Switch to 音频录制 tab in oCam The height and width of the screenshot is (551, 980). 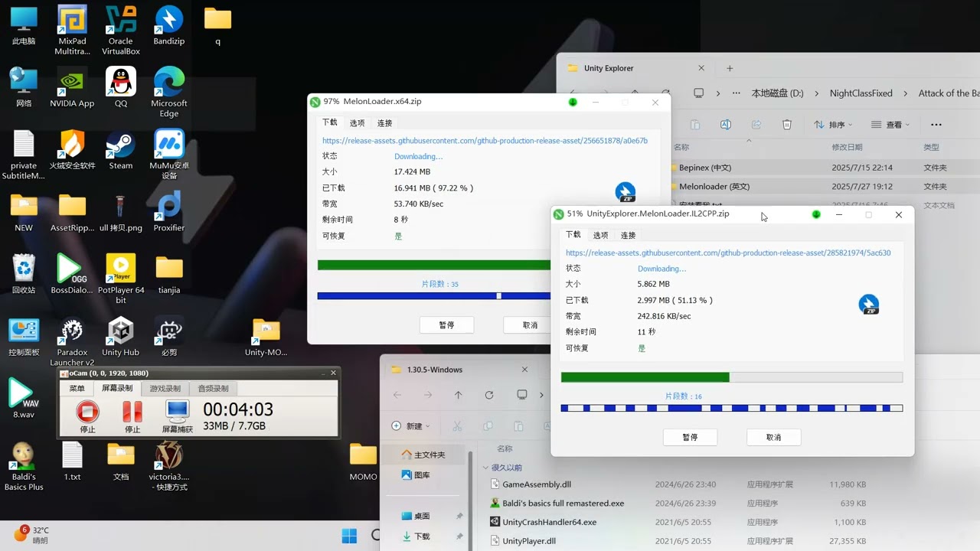(x=213, y=389)
